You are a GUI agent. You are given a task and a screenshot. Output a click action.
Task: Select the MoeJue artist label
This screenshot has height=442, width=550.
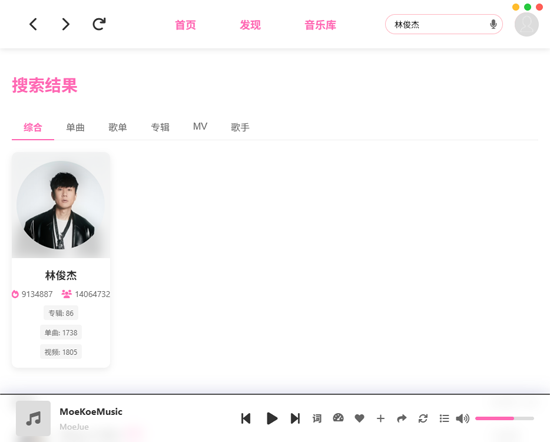point(74,427)
